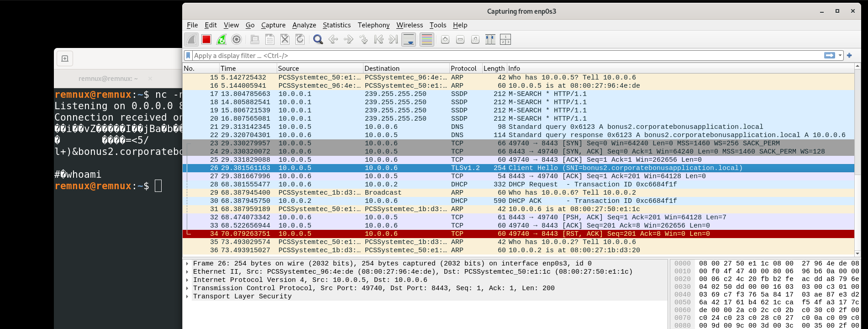
Task: Open the Statistics menu
Action: (x=337, y=25)
